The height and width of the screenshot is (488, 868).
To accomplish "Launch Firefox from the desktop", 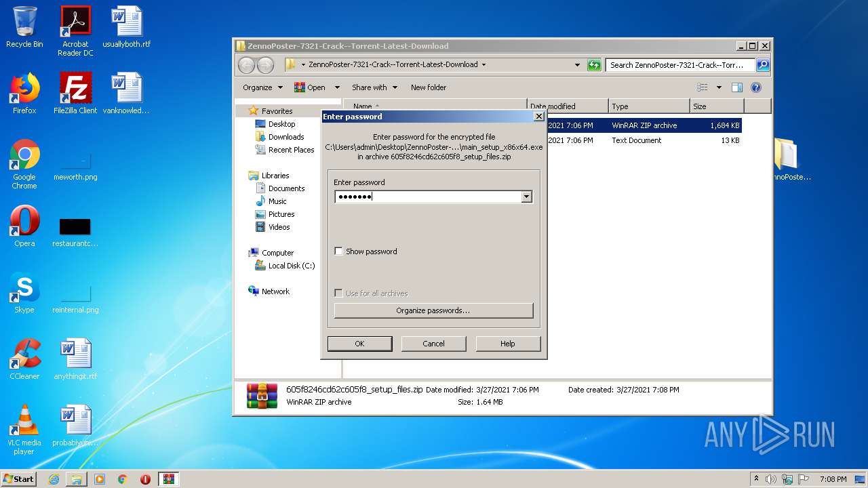I will pyautogui.click(x=24, y=94).
